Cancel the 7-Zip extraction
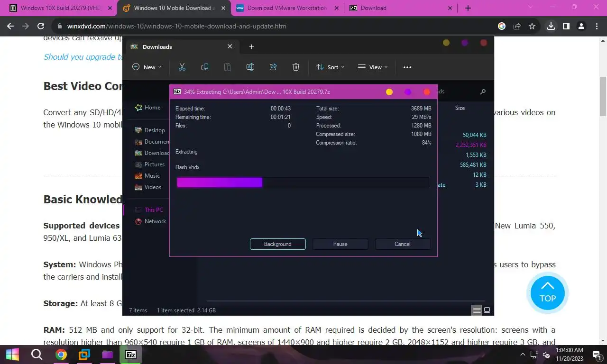 403,244
